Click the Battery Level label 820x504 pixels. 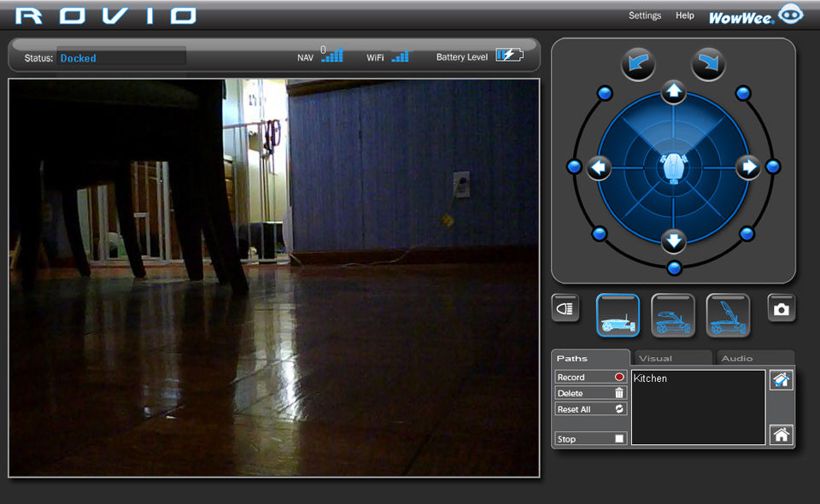(x=462, y=57)
